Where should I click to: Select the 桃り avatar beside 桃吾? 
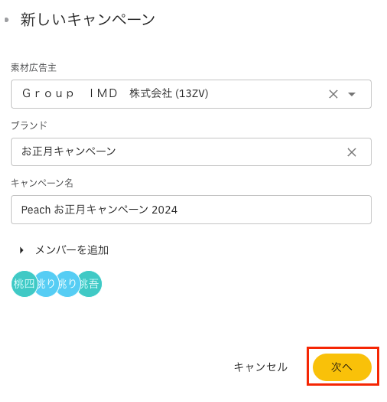point(68,284)
